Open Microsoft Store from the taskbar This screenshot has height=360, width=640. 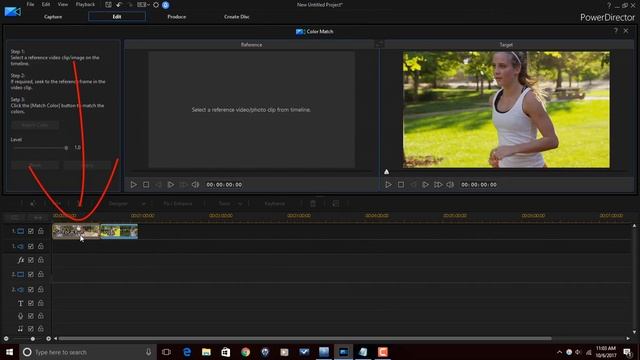coord(226,352)
